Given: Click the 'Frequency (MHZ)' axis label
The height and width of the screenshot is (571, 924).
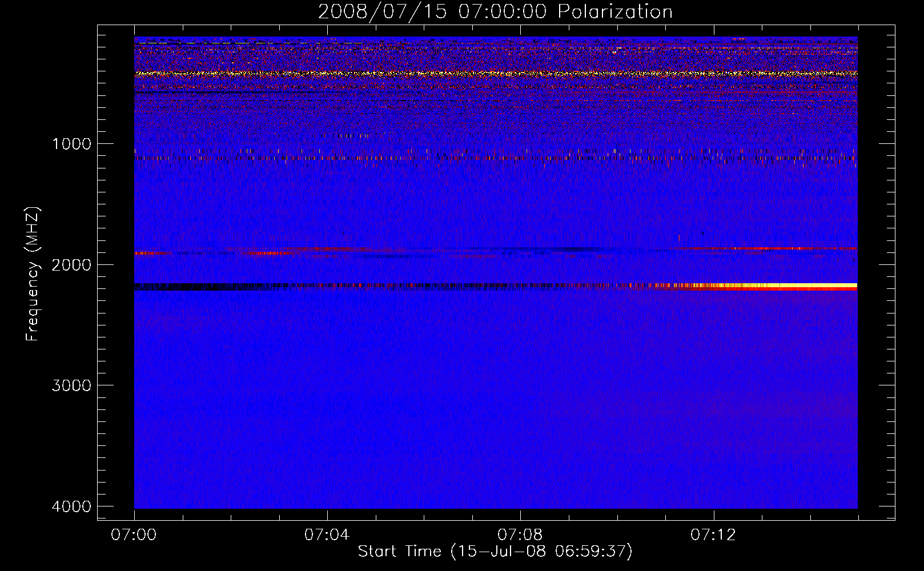Looking at the screenshot, I should [33, 274].
